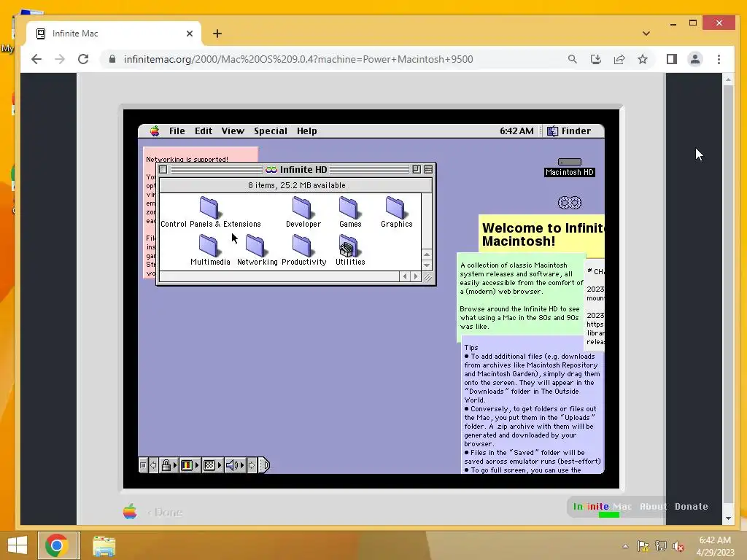Click the Done link below the emulator
Viewport: 747px width, 560px height.
[x=165, y=513]
